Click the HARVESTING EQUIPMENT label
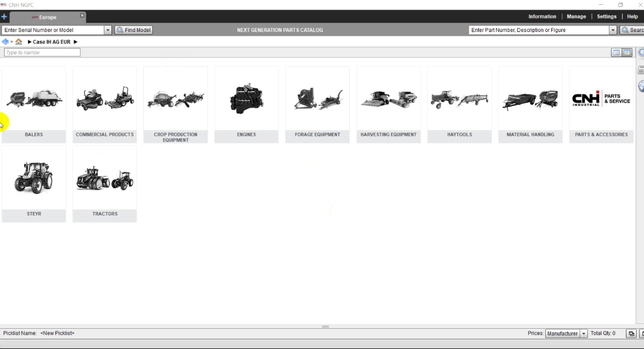Image resolution: width=644 pixels, height=349 pixels. [x=389, y=135]
